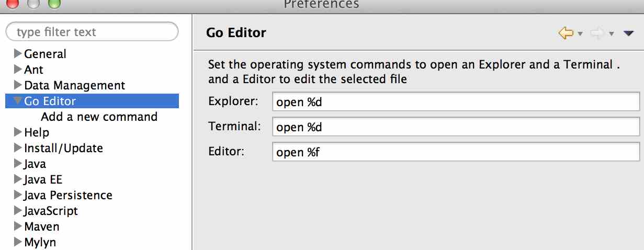The height and width of the screenshot is (250, 644).
Task: Click the Editor command text field
Action: tap(455, 152)
